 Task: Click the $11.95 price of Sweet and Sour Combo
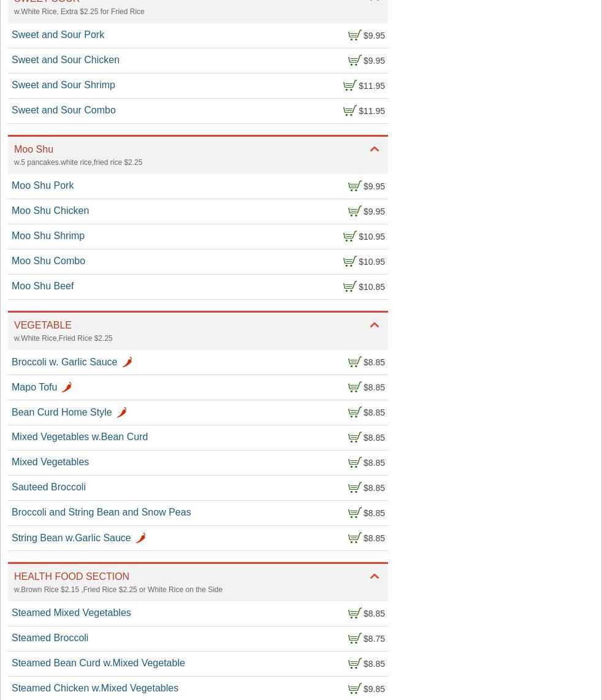point(371,111)
